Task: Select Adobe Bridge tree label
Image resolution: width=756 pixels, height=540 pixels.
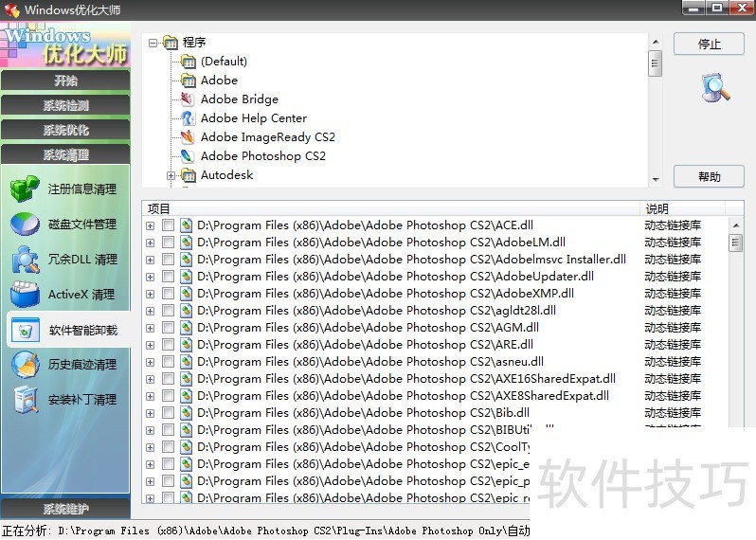Action: pos(240,99)
